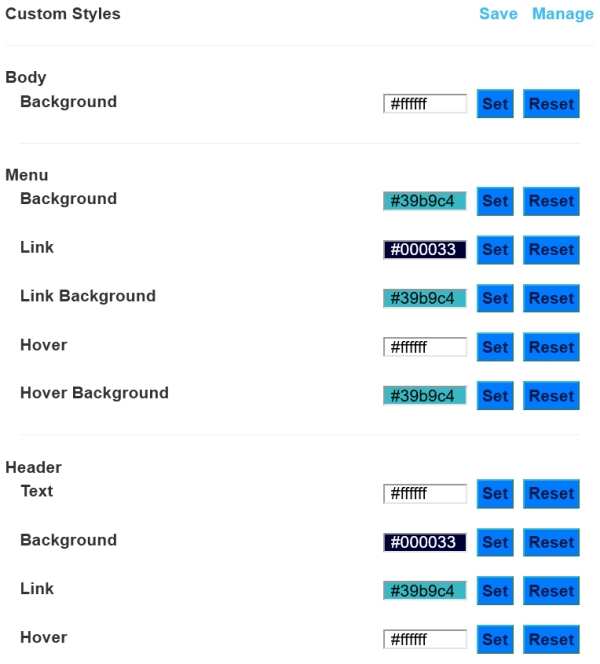The height and width of the screenshot is (664, 600).
Task: Reset the Header Background color
Action: tap(551, 542)
